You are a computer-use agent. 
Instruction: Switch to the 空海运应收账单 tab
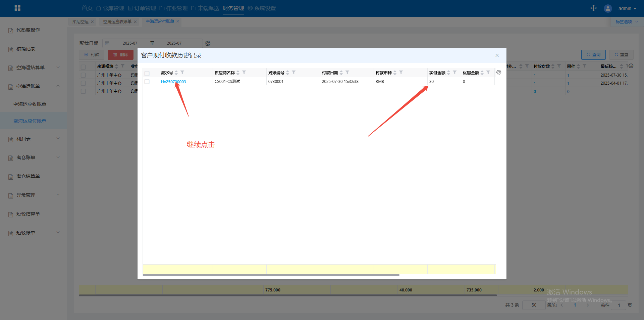point(117,21)
